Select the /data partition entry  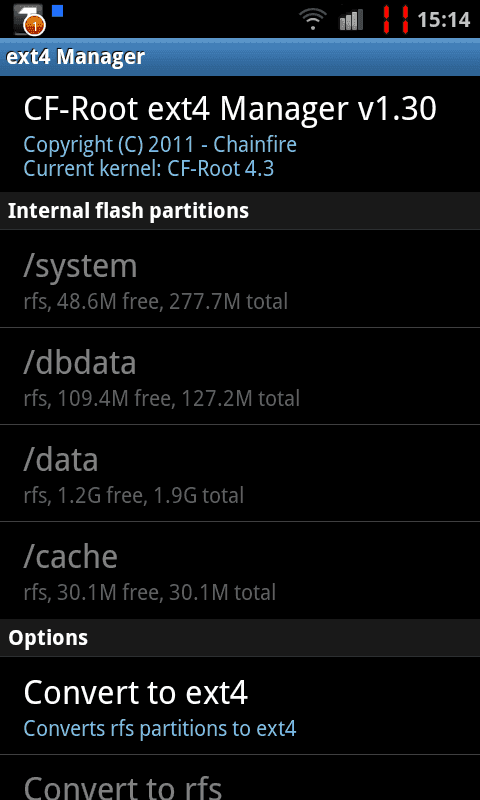tap(240, 473)
